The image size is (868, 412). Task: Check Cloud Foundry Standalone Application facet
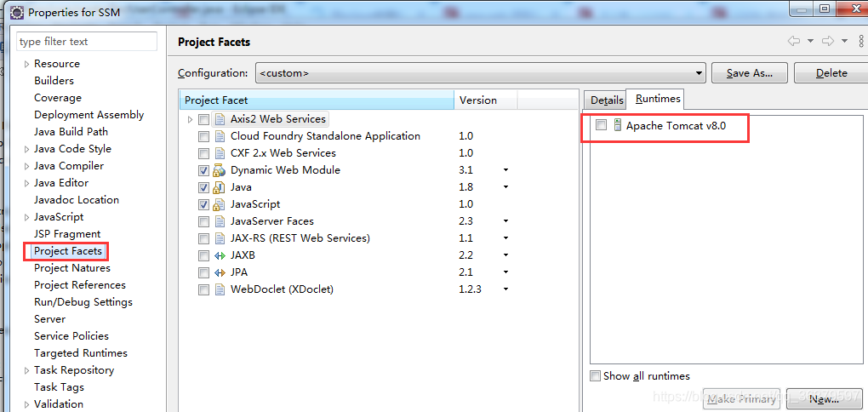click(204, 137)
